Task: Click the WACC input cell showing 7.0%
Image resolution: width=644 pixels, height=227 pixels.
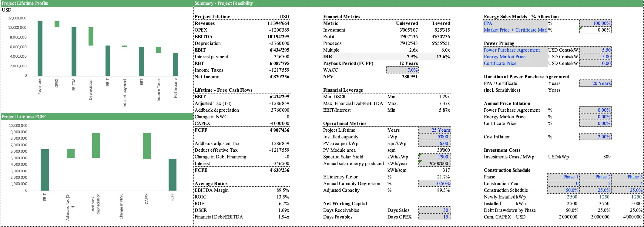Action: 403,70
